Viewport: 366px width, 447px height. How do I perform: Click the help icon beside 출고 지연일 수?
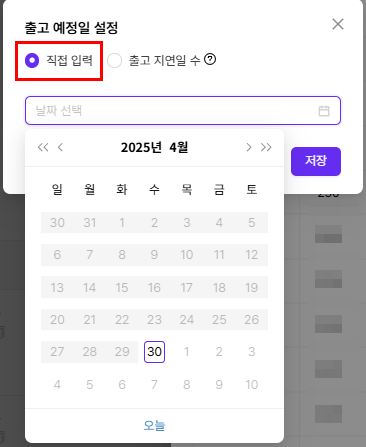click(210, 60)
